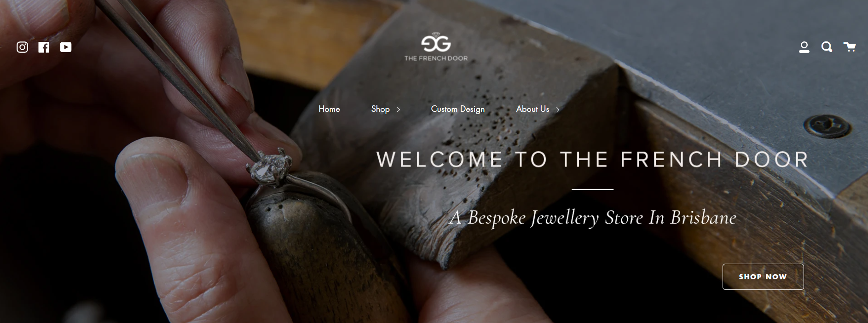Click the divider line under the heading
Image resolution: width=868 pixels, height=323 pixels.
(x=592, y=189)
